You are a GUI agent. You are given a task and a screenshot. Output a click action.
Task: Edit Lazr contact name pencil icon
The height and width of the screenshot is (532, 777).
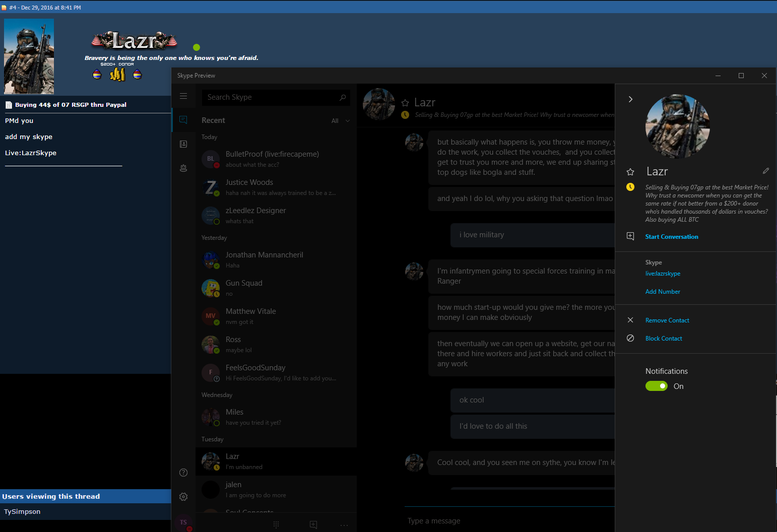coord(766,171)
